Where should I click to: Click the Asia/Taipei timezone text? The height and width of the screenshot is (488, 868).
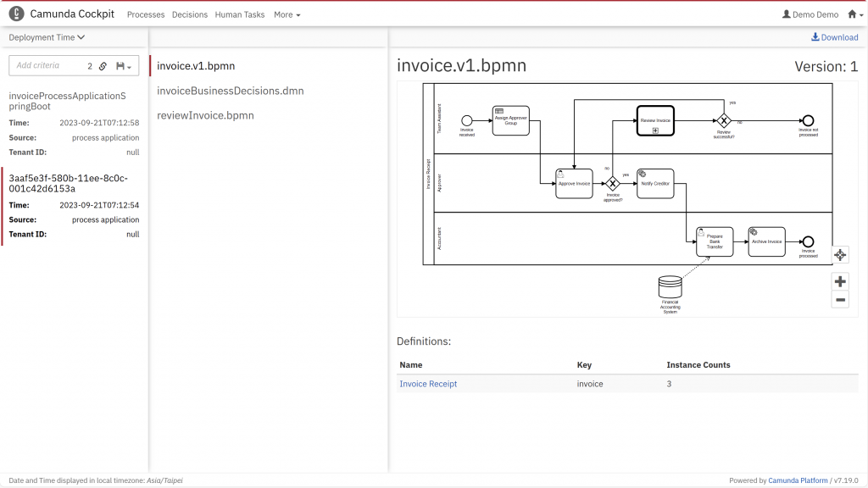(x=164, y=480)
